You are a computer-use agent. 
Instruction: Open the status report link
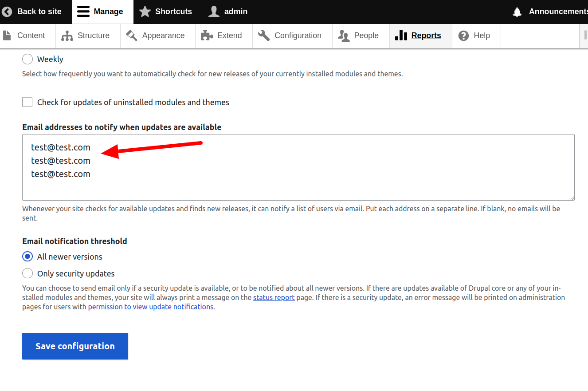click(274, 297)
